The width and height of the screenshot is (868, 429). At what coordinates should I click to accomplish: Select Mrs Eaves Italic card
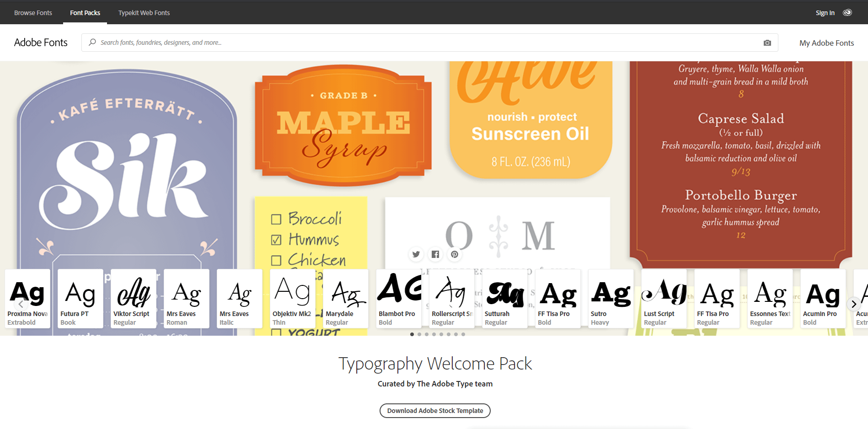coord(240,299)
